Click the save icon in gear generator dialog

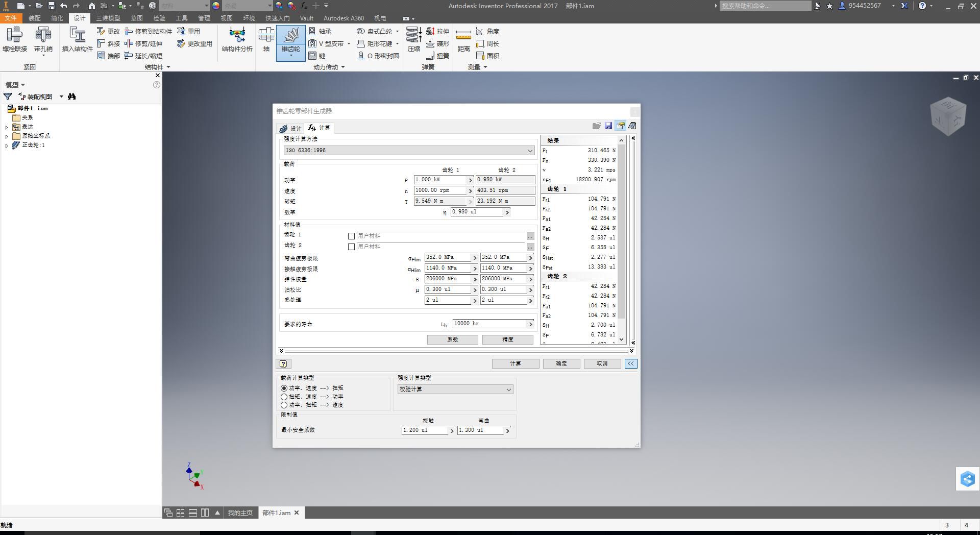608,126
